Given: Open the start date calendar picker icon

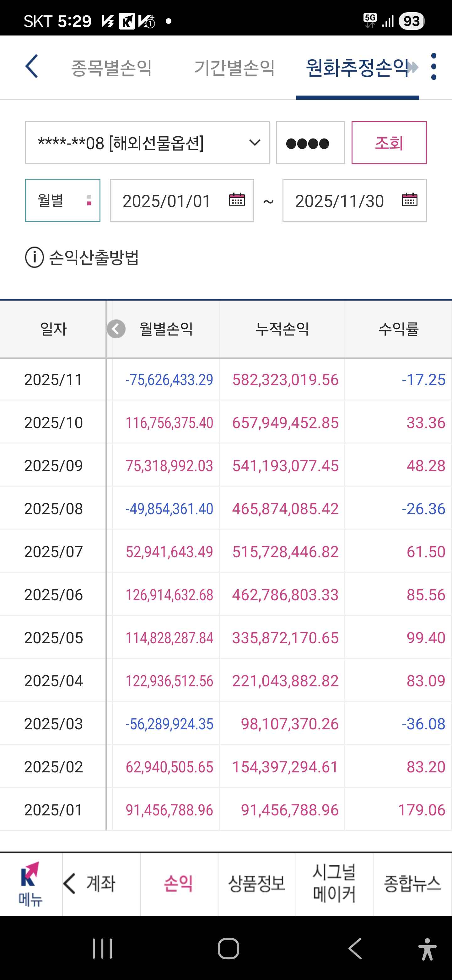Looking at the screenshot, I should click(237, 200).
